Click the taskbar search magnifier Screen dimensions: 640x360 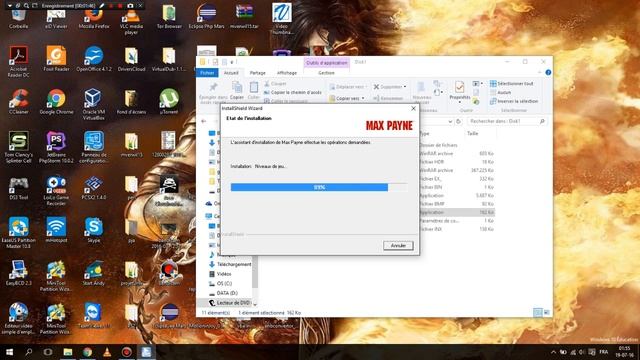tap(29, 352)
